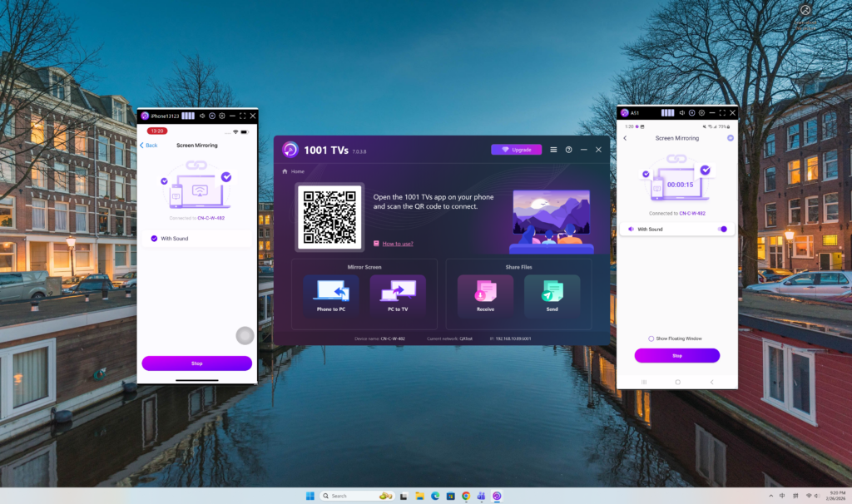Open settings gear in A51 mirror window

point(702,112)
